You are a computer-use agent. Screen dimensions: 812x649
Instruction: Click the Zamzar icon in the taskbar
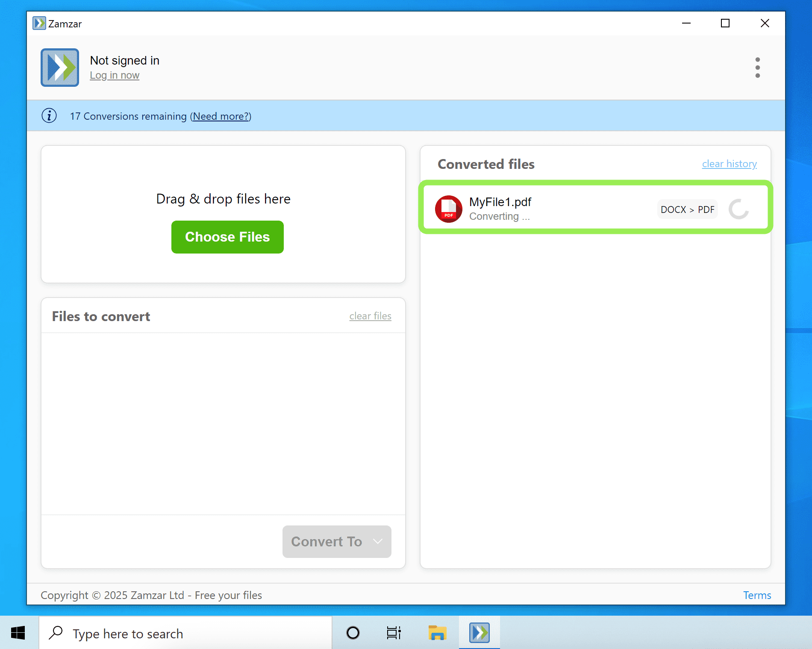coord(479,633)
